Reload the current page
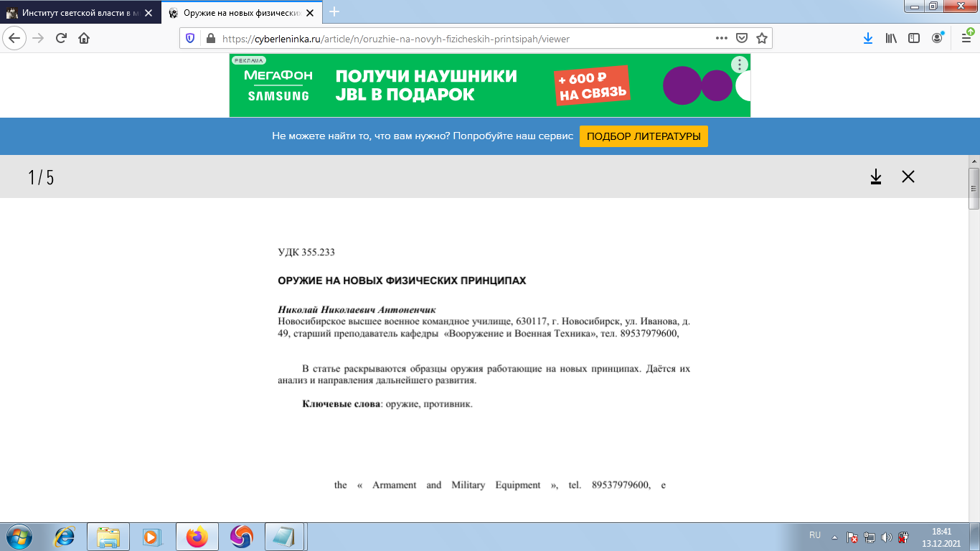The height and width of the screenshot is (551, 980). coord(62,39)
